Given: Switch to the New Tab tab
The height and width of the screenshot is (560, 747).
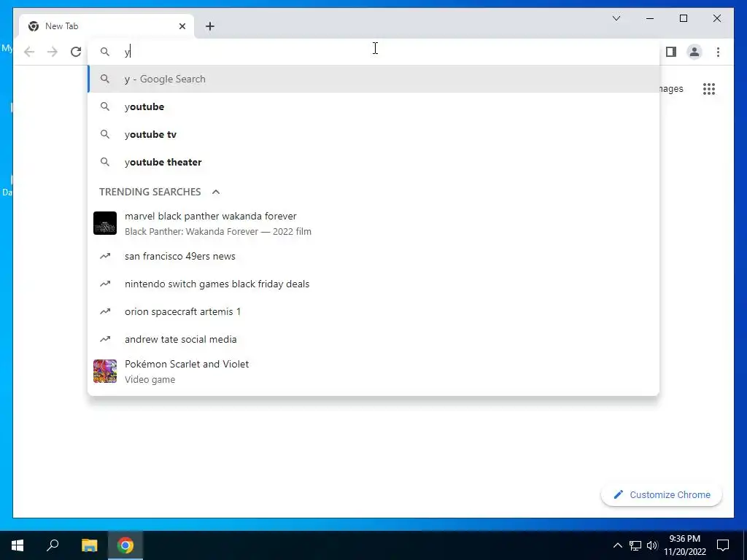Looking at the screenshot, I should tap(107, 26).
